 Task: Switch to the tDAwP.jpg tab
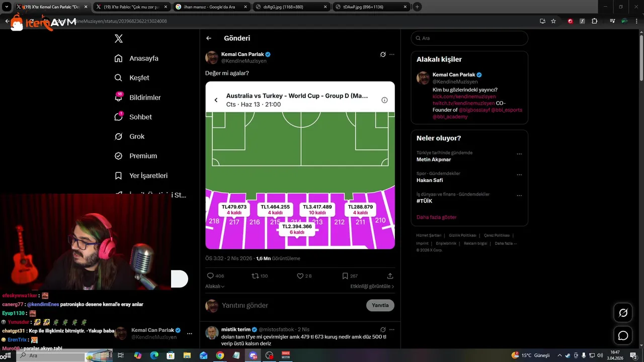coord(371,7)
